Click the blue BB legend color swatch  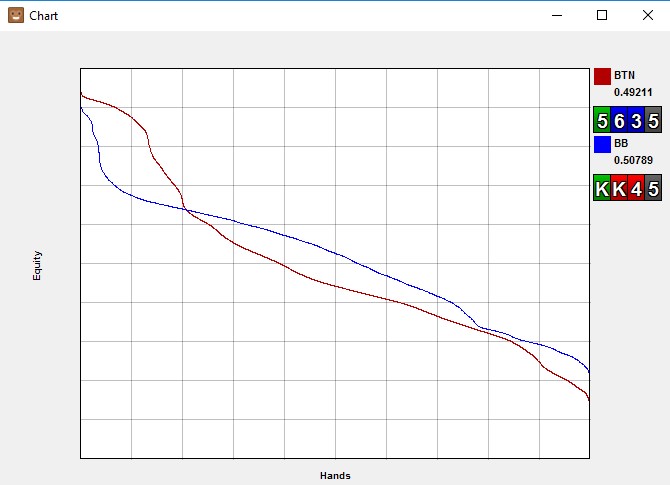click(602, 144)
